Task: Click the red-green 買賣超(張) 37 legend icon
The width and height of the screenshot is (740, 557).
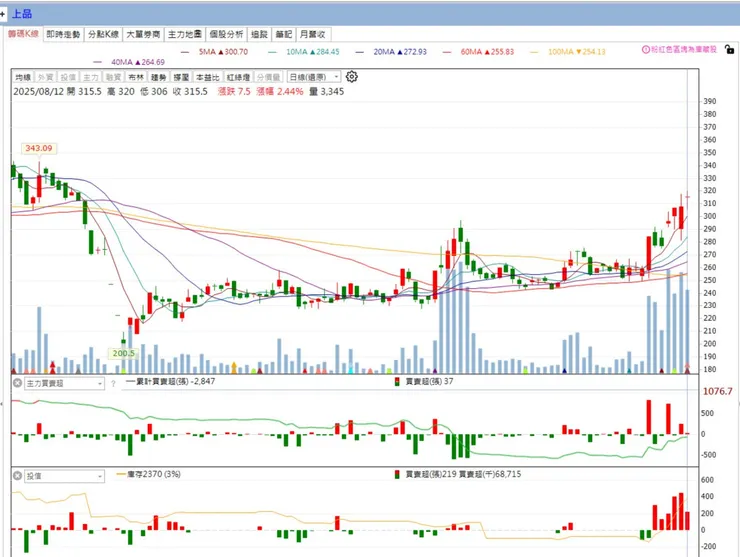Action: coord(397,381)
